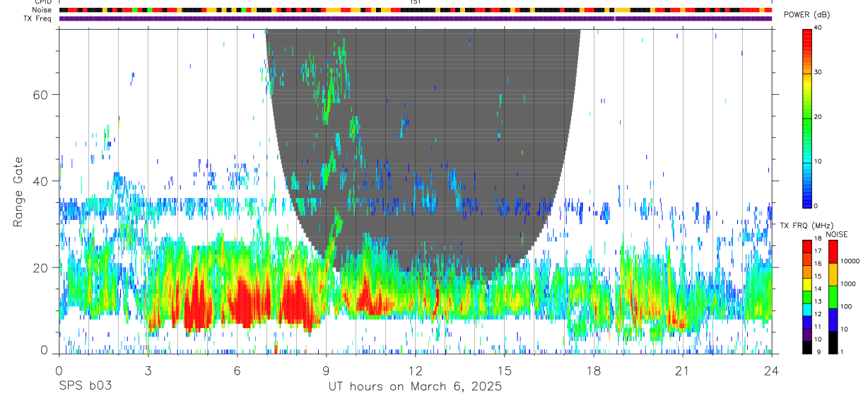This screenshot has height=401, width=868.
Task: Click the '151' CPID value above the plot
Action: [416, 2]
